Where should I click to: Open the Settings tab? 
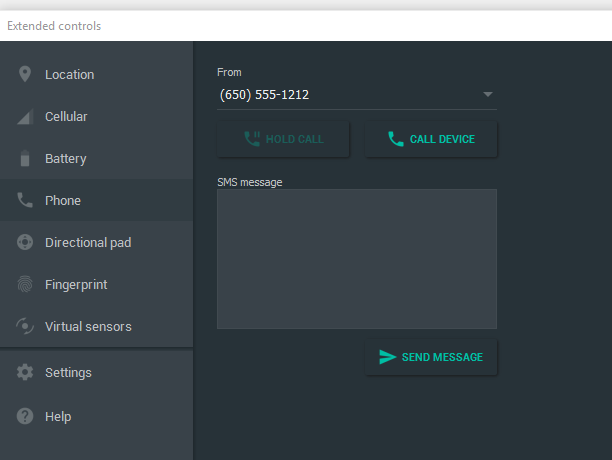96,372
